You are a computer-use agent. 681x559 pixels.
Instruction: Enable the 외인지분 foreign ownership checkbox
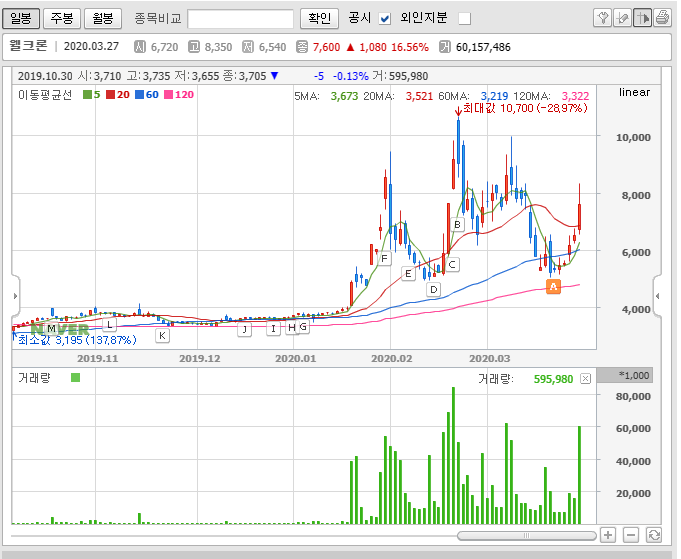tap(465, 19)
